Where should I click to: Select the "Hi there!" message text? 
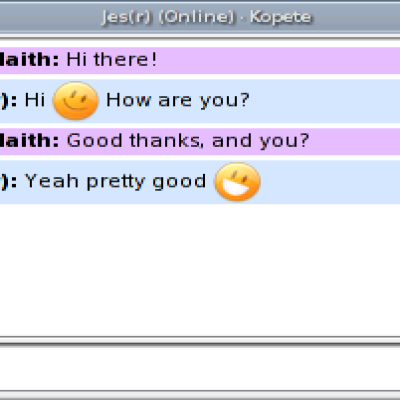pyautogui.click(x=112, y=60)
